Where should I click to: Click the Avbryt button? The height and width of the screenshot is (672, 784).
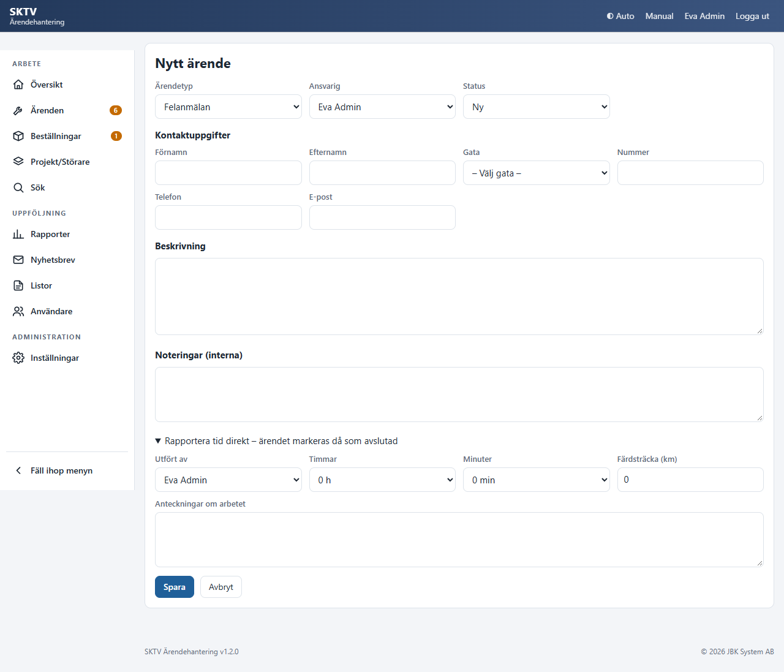[x=221, y=587]
